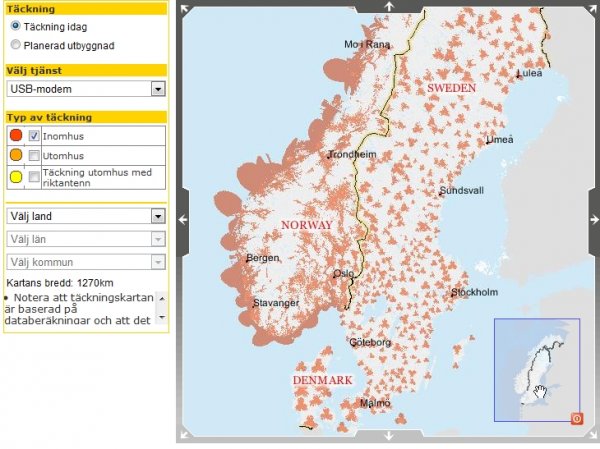Check Täckning utomhus med riktantenn box
Screen dimensions: 600x449
(34, 177)
